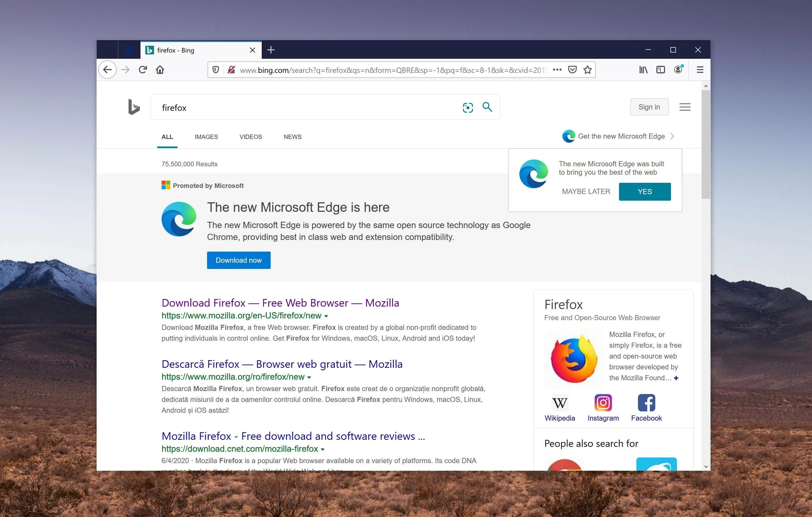812x517 pixels.
Task: Expand arrow next to download.cnet.com URL
Action: (323, 450)
